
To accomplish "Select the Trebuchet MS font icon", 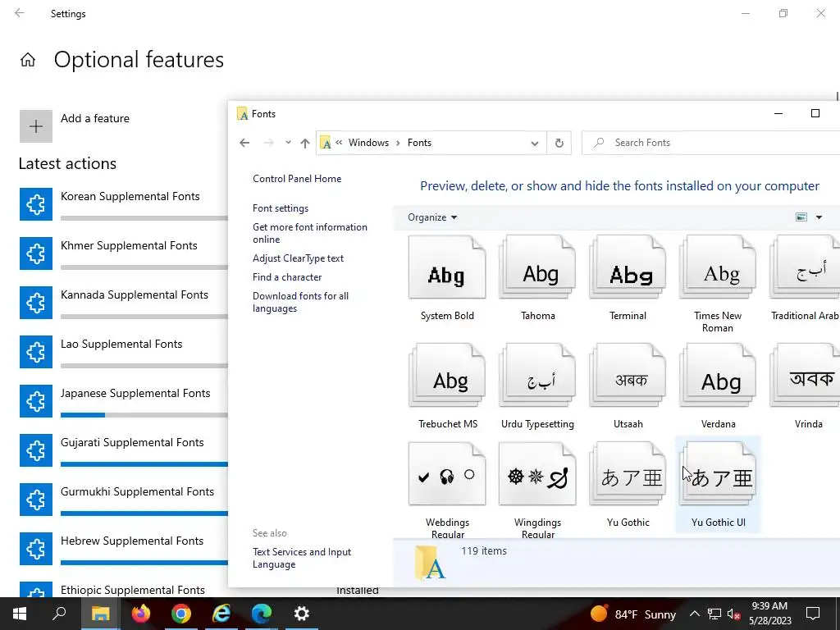I will coord(447,376).
